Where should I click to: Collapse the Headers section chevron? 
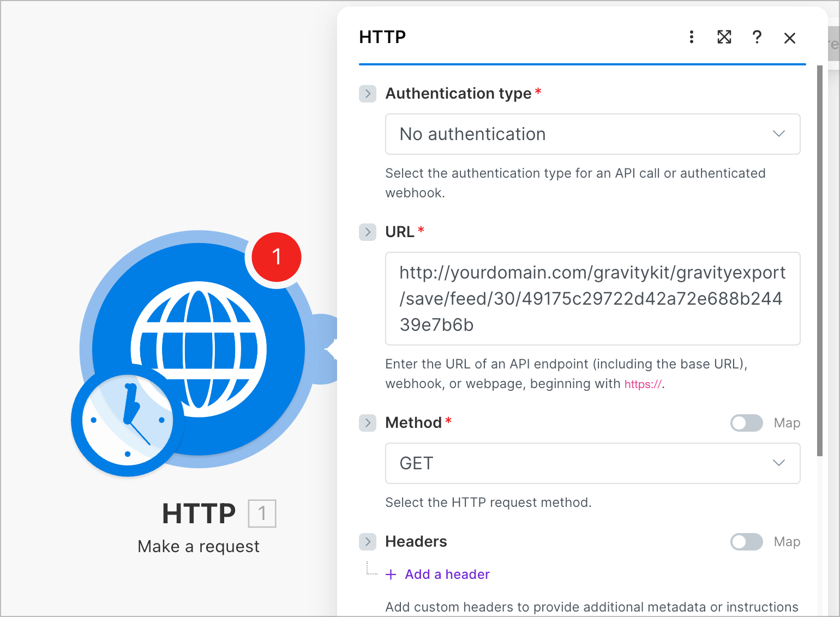point(368,542)
